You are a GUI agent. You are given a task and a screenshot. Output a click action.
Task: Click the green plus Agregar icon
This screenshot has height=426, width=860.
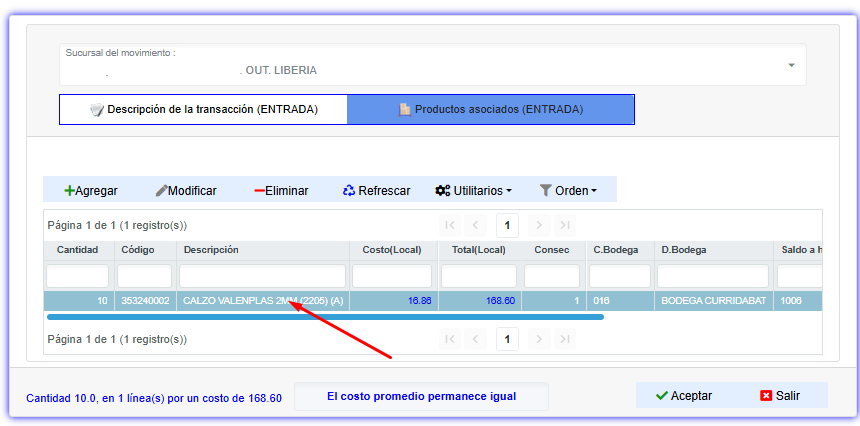pos(69,190)
